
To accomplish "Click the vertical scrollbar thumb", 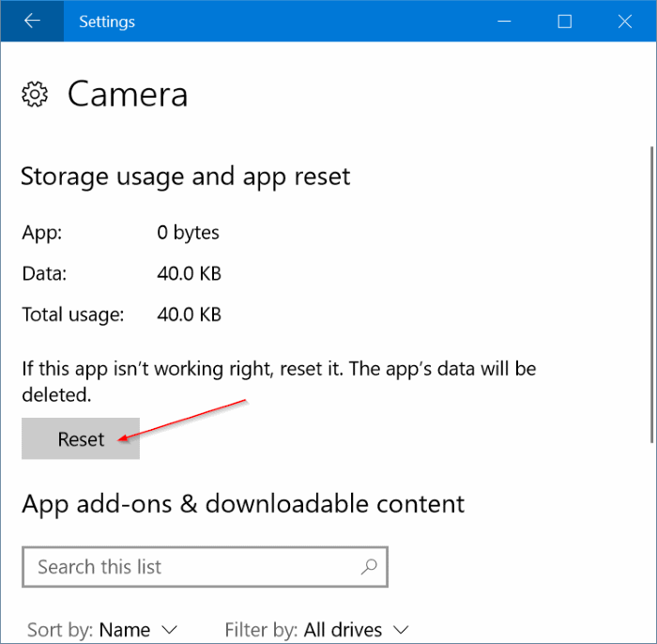I will click(651, 294).
